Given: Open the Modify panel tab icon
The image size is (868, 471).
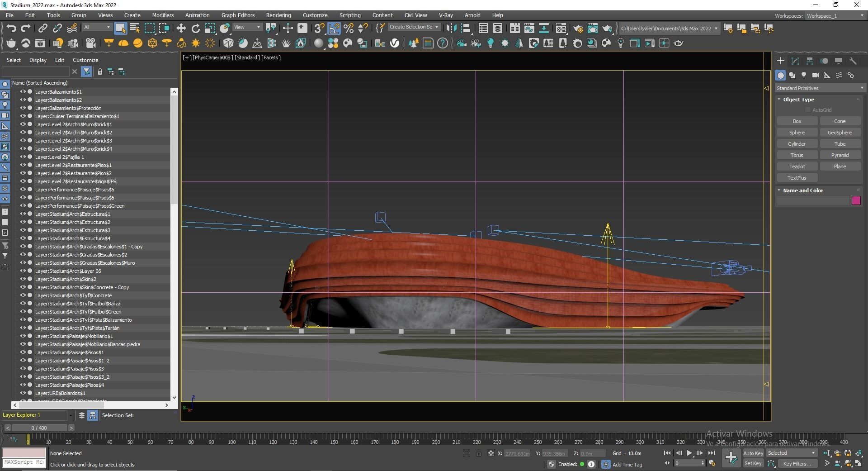Looking at the screenshot, I should pyautogui.click(x=795, y=61).
